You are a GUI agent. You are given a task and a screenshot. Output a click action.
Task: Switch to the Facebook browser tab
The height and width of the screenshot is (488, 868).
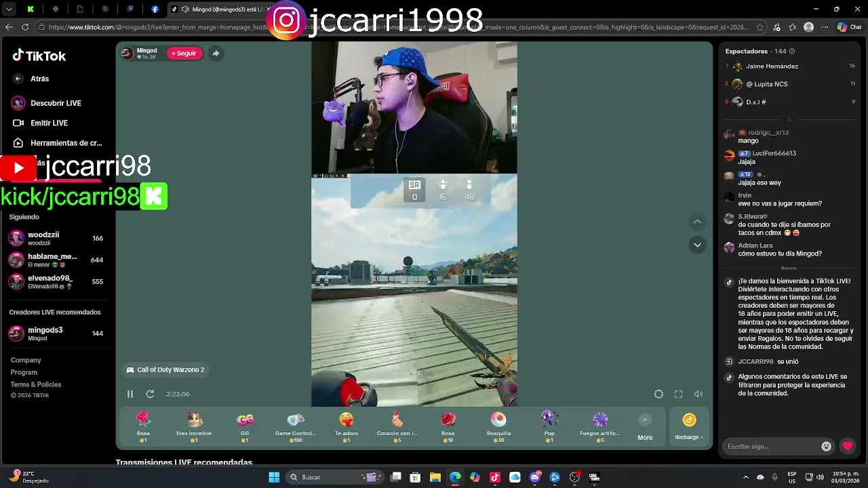coord(155,9)
